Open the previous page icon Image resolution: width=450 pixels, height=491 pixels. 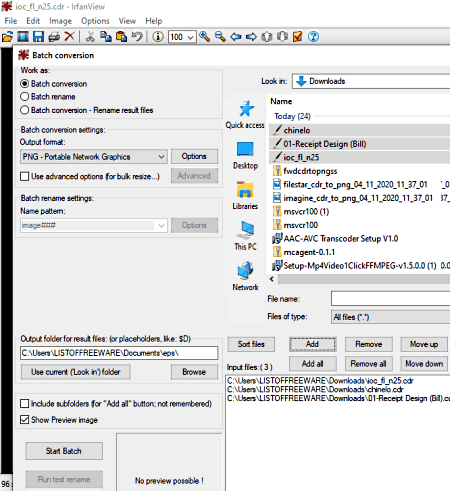pyautogui.click(x=267, y=37)
